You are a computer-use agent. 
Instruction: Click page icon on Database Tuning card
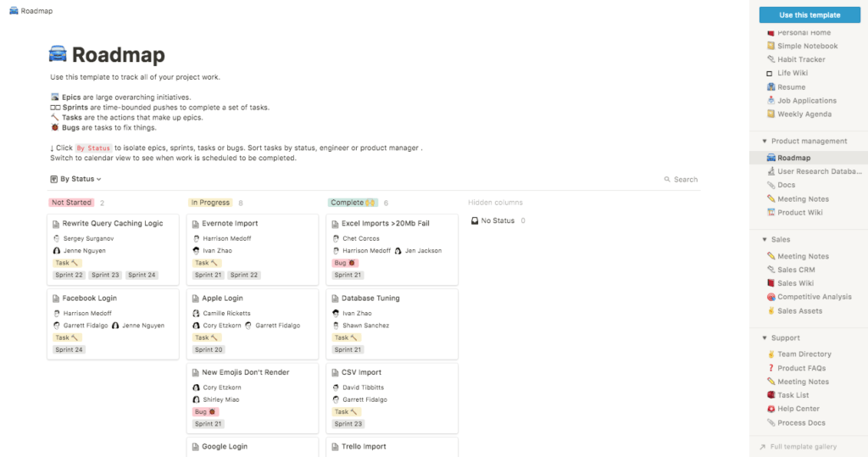(x=335, y=298)
